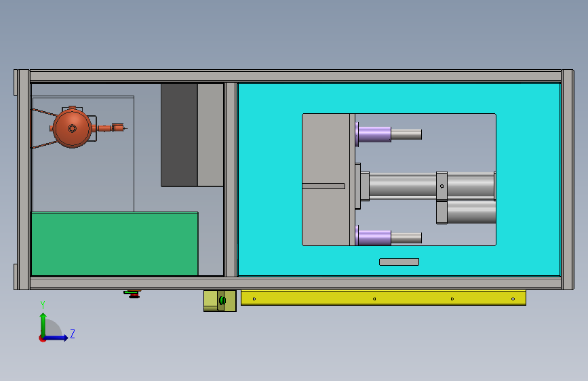
Task: Select the small slot below the cyan window
Action: 399,262
